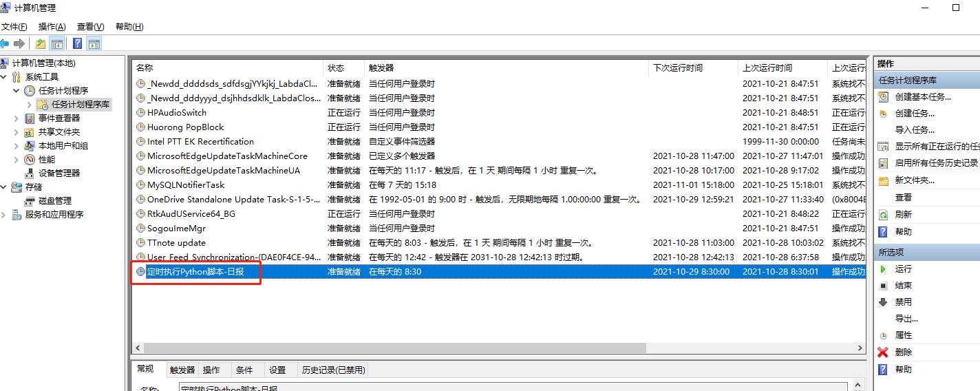The width and height of the screenshot is (980, 391).
Task: Select 服务和应用程序 in the tree
Action: pos(54,215)
